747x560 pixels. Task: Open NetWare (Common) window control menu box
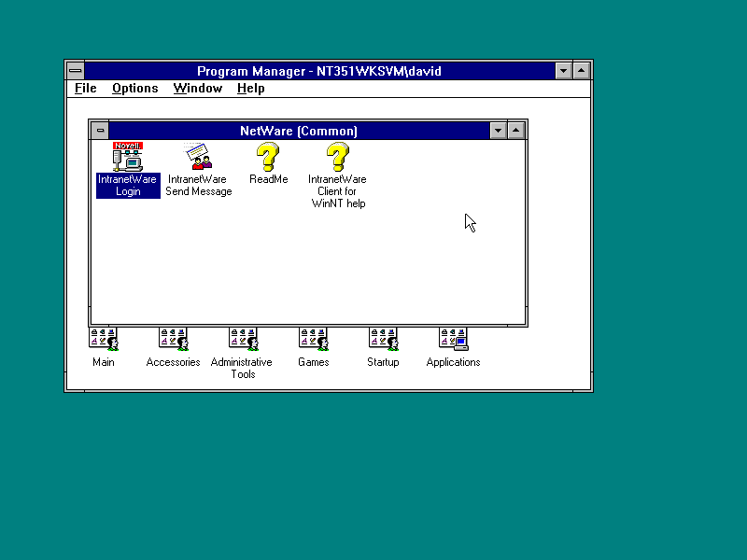(100, 131)
